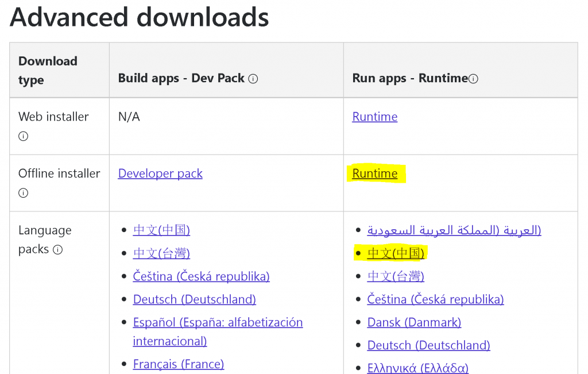Download the Developer pack offline installer
This screenshot has width=588, height=374.
(x=160, y=173)
